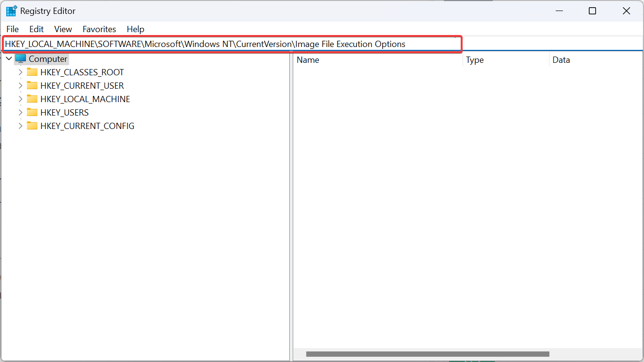Click the HKEY_CURRENT_USER folder icon
Image resolution: width=644 pixels, height=362 pixels.
point(32,85)
